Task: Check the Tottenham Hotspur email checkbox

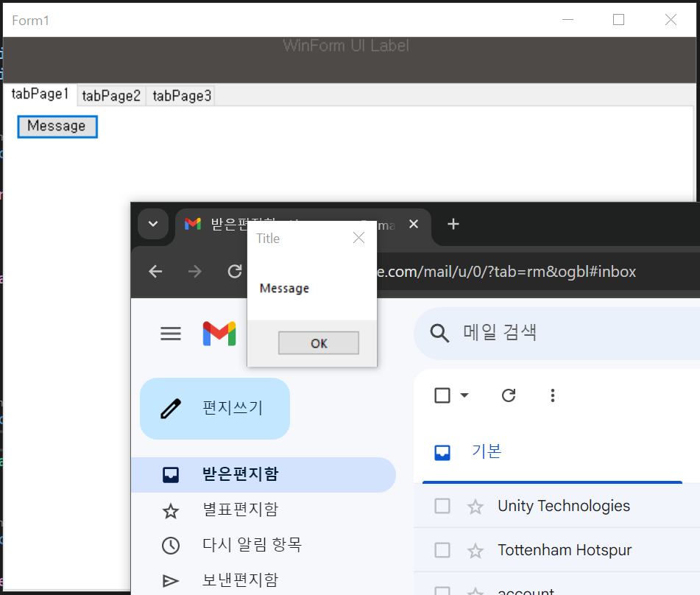Action: coord(442,550)
